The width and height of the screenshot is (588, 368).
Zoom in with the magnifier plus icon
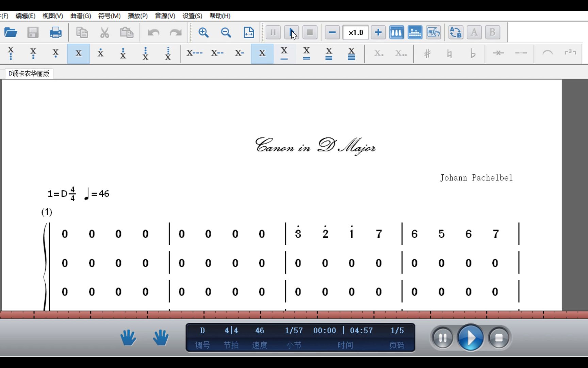pos(203,33)
